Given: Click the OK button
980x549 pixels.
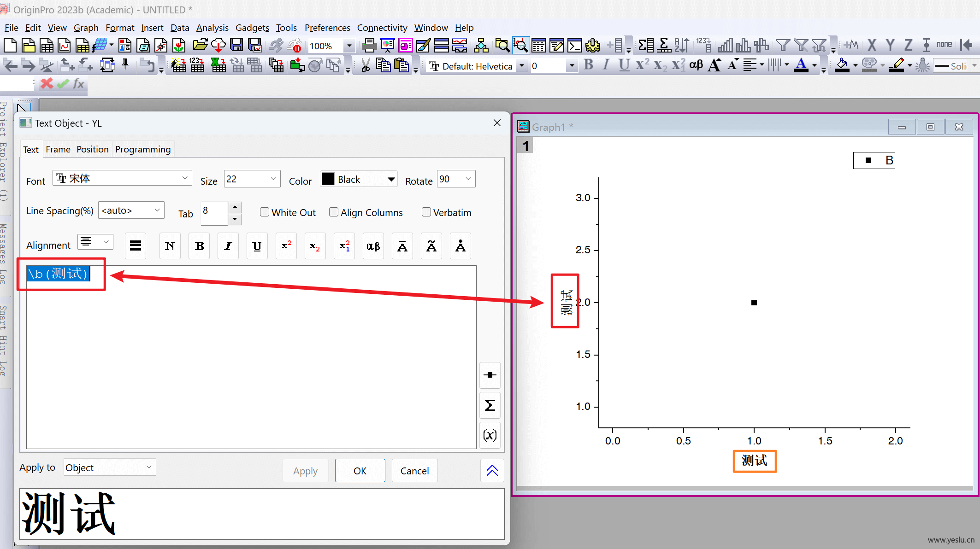Looking at the screenshot, I should pyautogui.click(x=360, y=470).
